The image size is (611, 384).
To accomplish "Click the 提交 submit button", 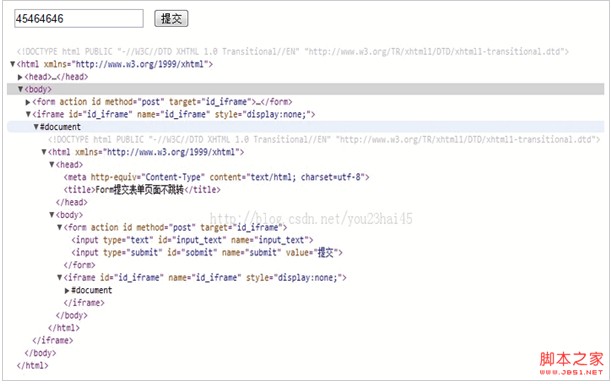I will tap(171, 18).
